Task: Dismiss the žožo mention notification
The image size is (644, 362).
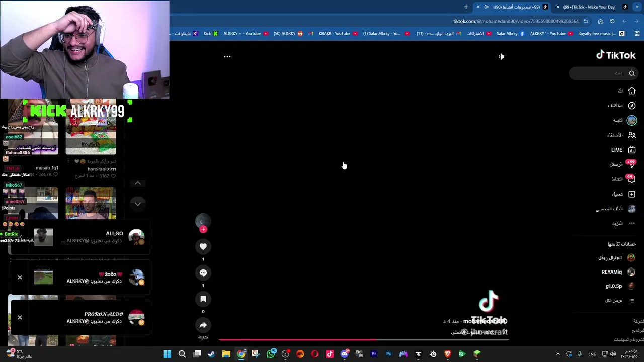Action: tap(20, 277)
